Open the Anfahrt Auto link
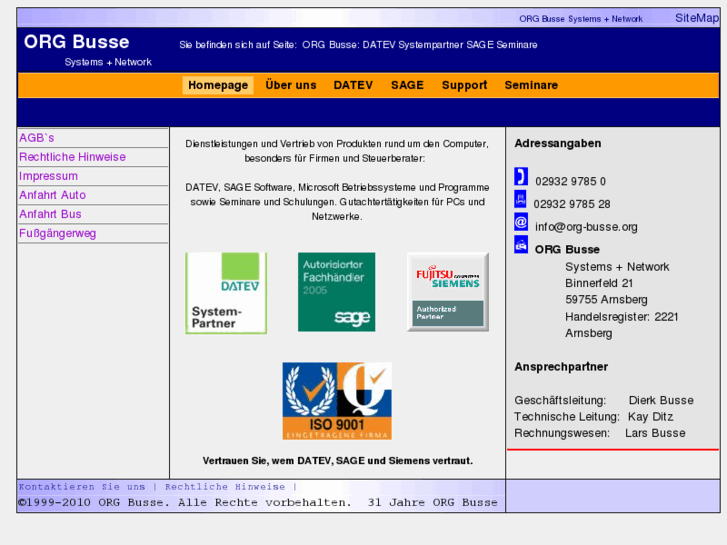 pyautogui.click(x=52, y=195)
